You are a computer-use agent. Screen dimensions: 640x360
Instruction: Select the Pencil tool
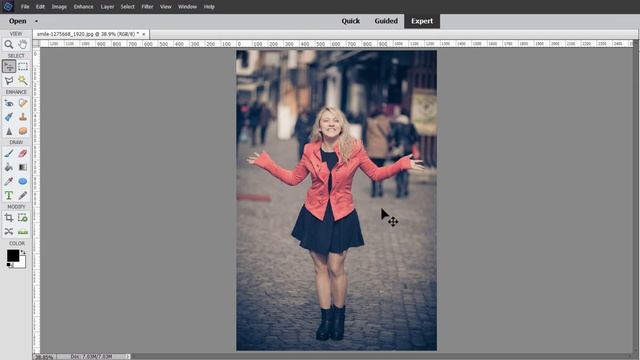tap(23, 196)
